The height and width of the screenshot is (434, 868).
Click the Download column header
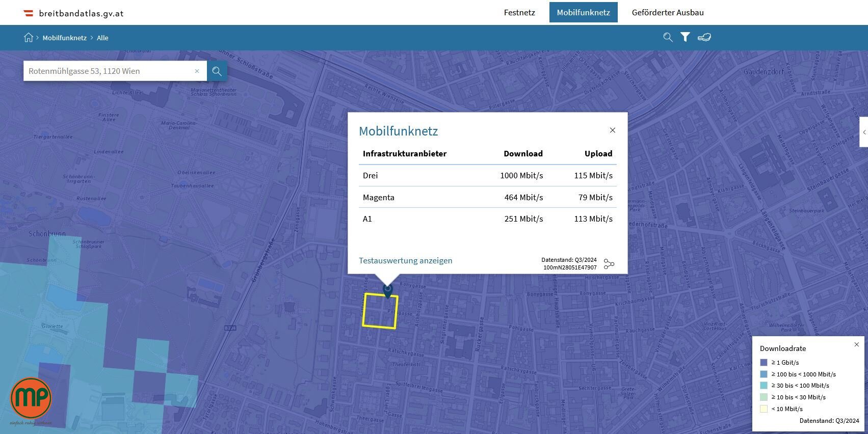(523, 153)
